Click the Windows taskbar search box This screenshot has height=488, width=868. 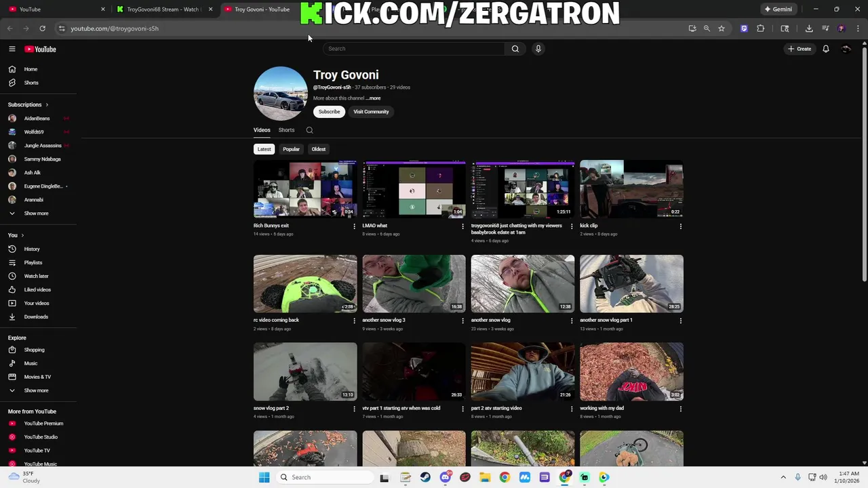click(325, 477)
